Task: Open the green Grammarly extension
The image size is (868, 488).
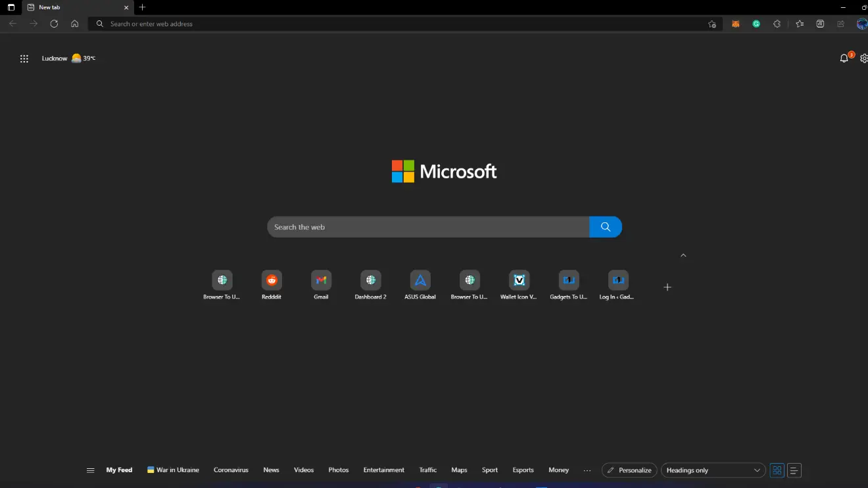Action: tap(756, 24)
